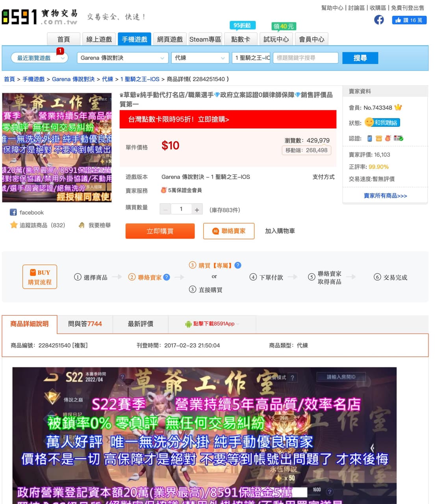Screen dimensions: 436x504
Task: Click the 加入購物車 add to cart link
Action: click(280, 231)
